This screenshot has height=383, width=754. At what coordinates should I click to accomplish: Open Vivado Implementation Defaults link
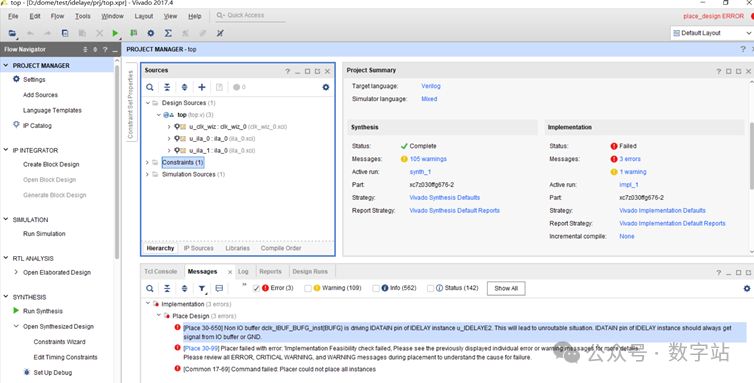tap(662, 210)
